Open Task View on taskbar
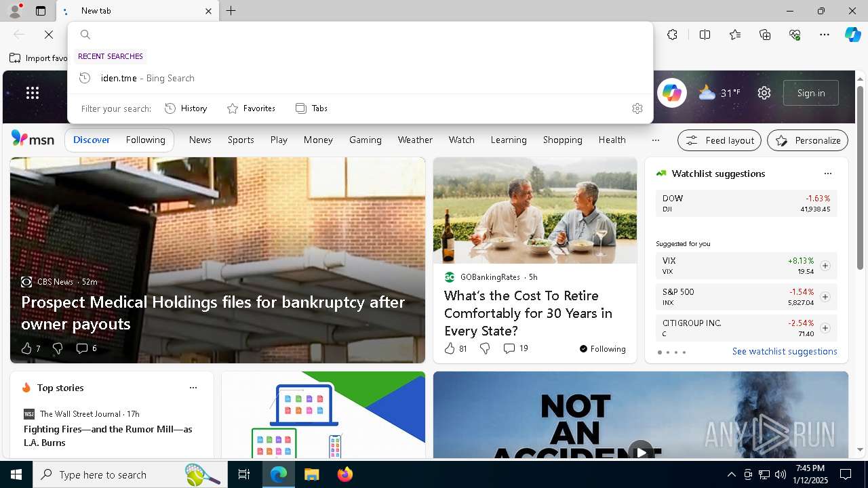The image size is (868, 488). coord(244,474)
